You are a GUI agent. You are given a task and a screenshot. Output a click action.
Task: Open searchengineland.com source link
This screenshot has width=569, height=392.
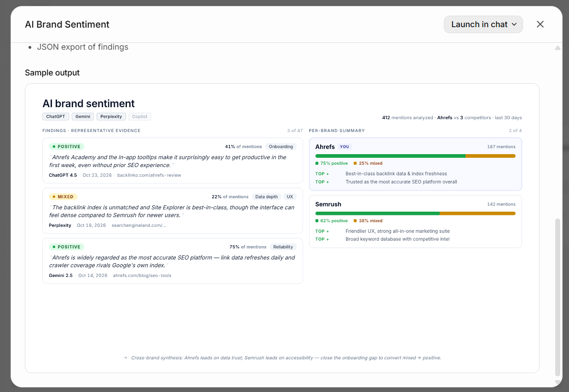(x=139, y=225)
